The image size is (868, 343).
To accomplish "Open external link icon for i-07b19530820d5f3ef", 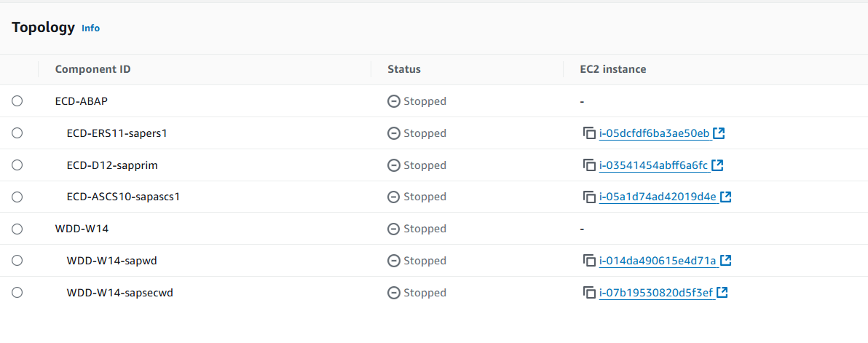I will click(x=722, y=292).
